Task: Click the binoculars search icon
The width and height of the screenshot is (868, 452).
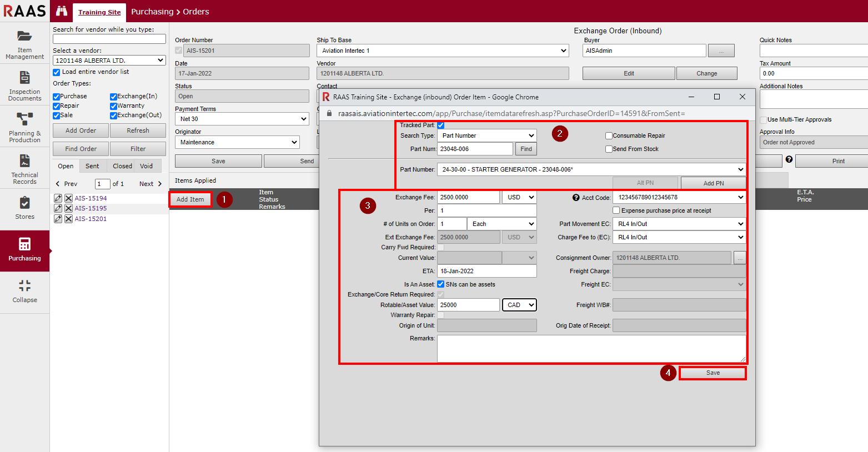Action: coord(62,11)
